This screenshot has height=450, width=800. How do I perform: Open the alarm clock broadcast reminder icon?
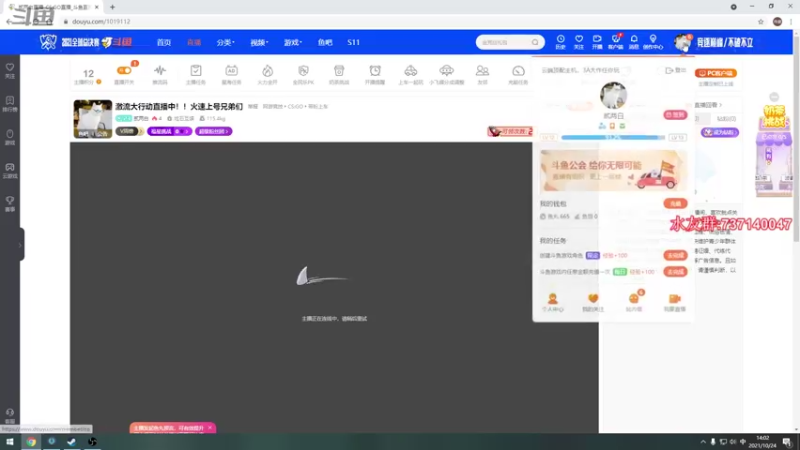pos(375,70)
